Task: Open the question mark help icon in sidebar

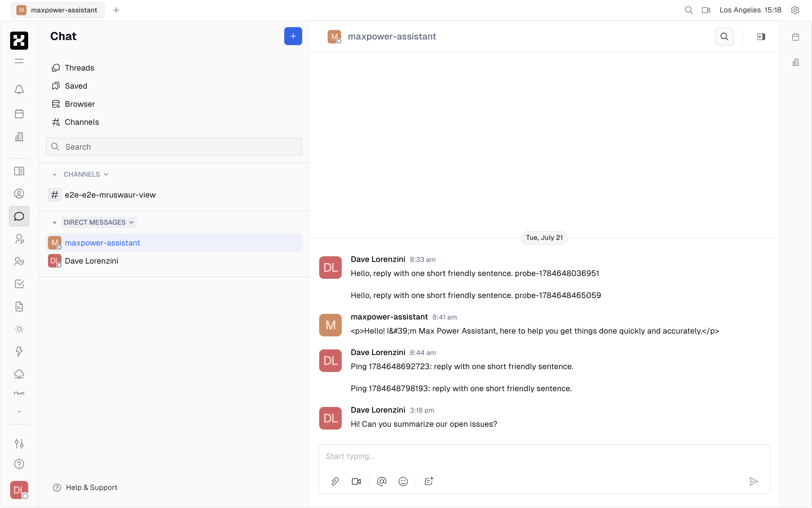Action: pos(19,464)
